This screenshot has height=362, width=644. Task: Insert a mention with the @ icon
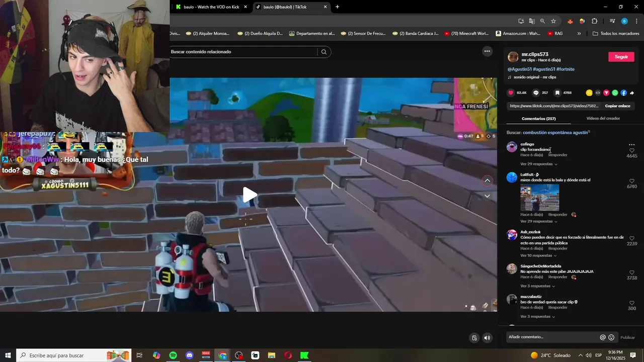tap(603, 337)
